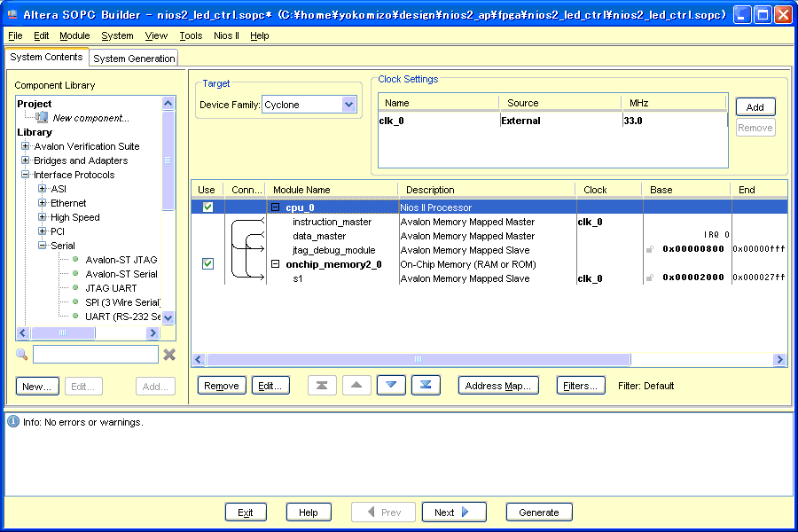Click Edit button below module table

point(270,386)
